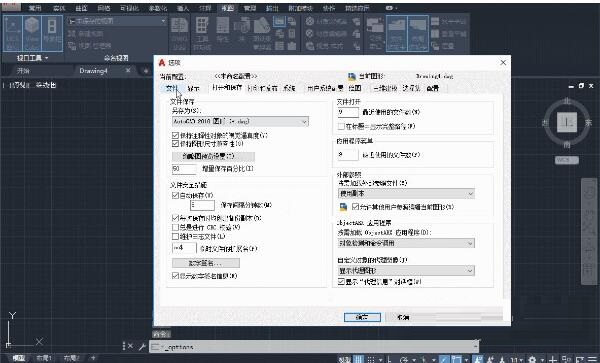Uncheck 保持图形尺寸兼容性 checkbox
Screen dimensions: 600x363
pos(175,144)
